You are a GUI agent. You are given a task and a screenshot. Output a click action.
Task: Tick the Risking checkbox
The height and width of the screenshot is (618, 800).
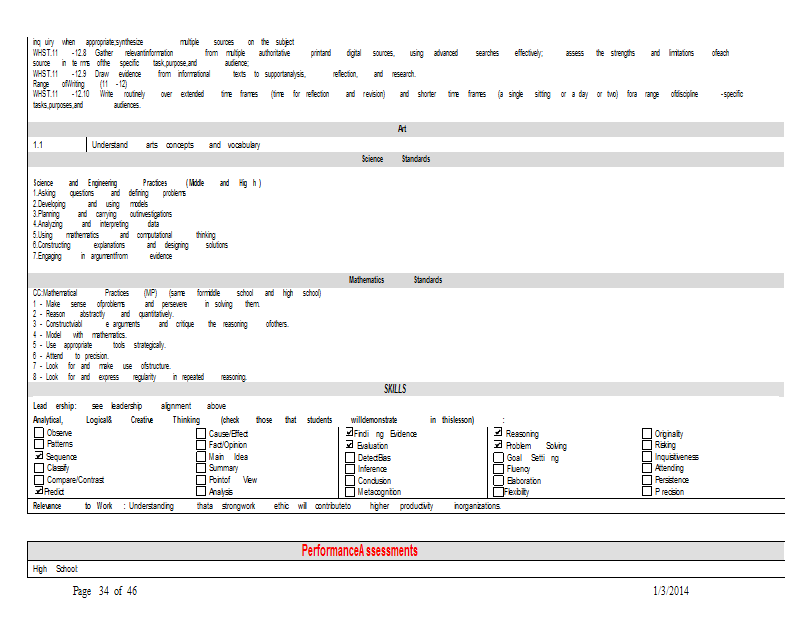[647, 444]
